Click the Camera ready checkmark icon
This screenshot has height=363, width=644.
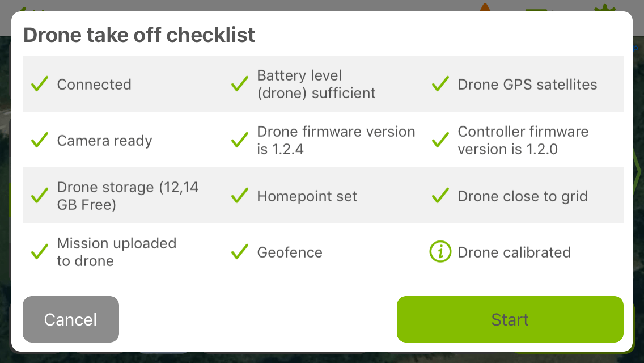tap(40, 140)
